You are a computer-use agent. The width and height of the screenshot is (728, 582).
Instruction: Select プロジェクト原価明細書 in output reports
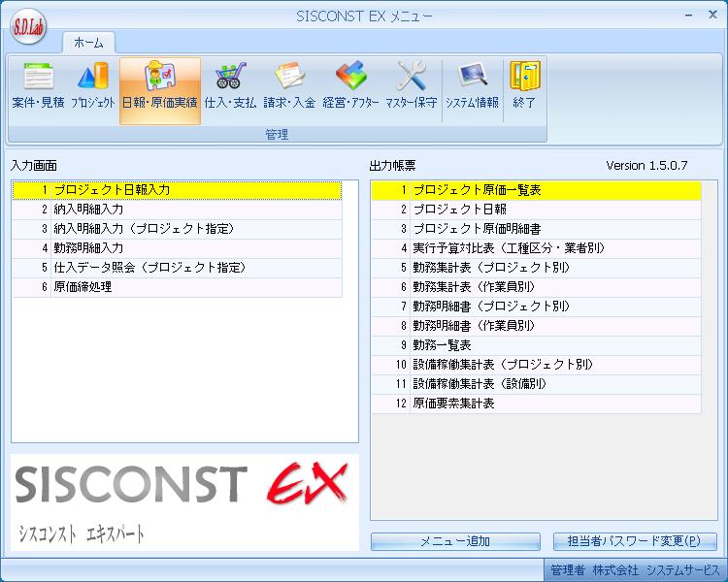[x=536, y=229]
